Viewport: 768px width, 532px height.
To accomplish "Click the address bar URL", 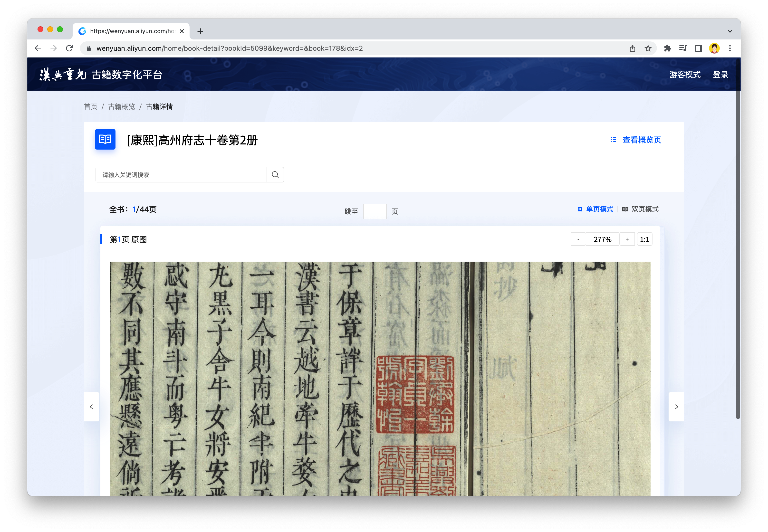I will coord(229,48).
